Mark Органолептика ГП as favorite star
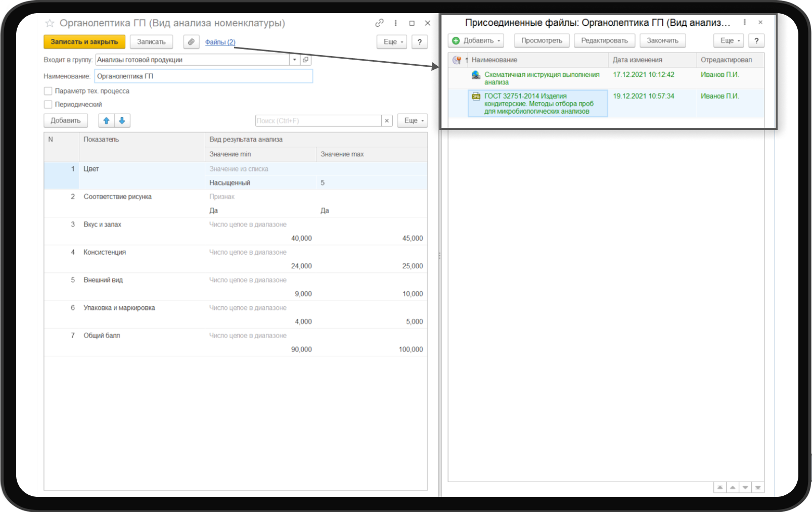Screen dimensions: 812x512 pyautogui.click(x=50, y=23)
